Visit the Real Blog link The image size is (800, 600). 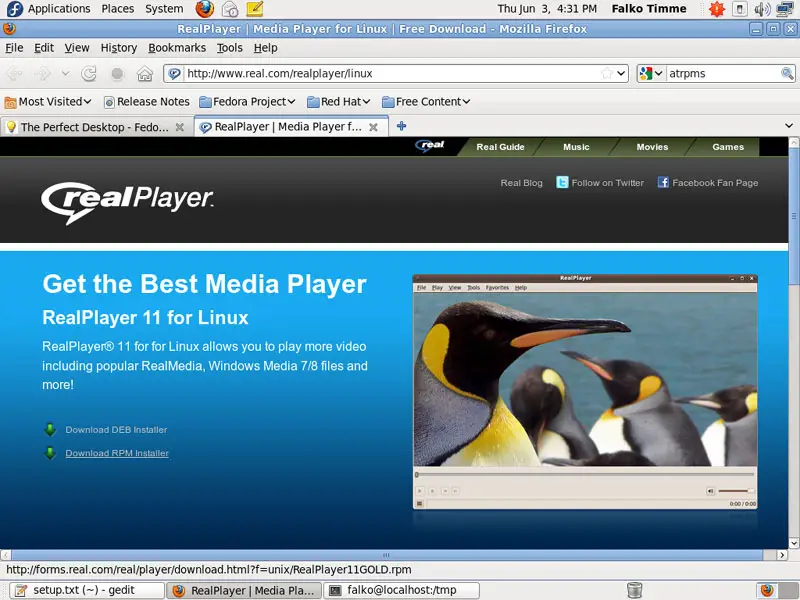[x=521, y=183]
